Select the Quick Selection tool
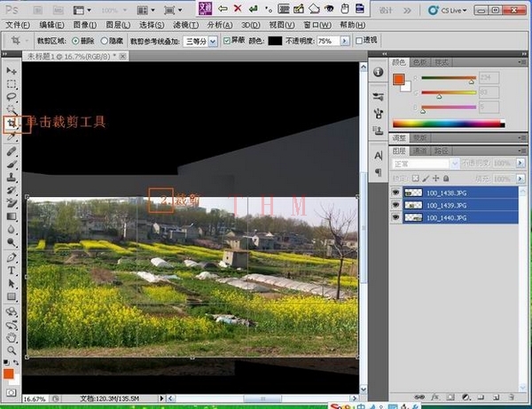This screenshot has height=409, width=532. click(12, 110)
